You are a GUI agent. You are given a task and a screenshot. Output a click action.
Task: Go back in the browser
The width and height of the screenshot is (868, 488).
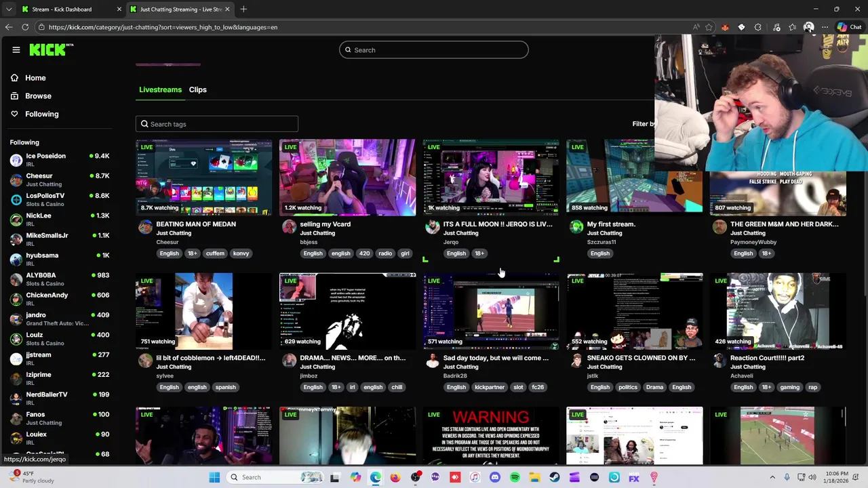point(9,27)
